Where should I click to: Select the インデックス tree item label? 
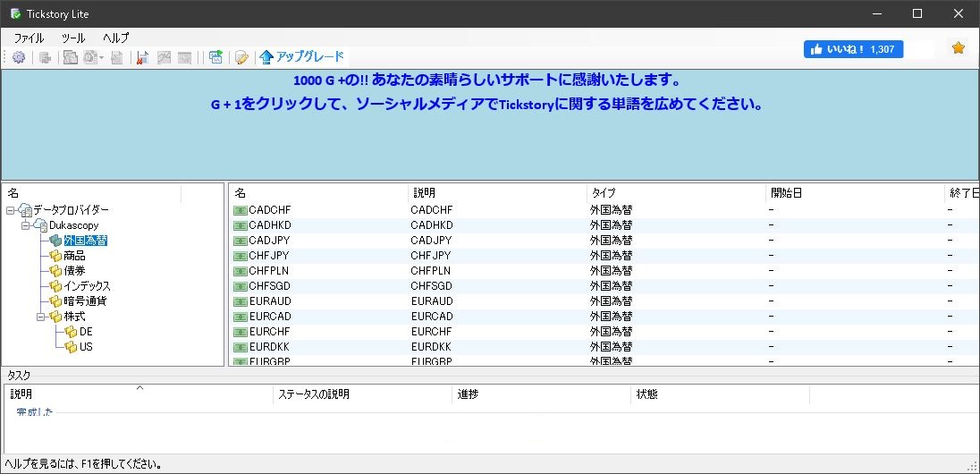(x=87, y=286)
